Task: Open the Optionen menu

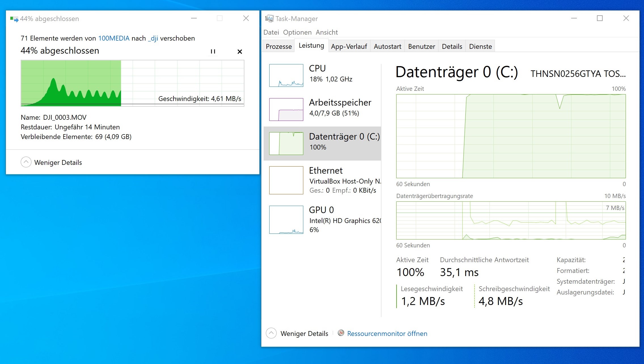Action: click(x=297, y=32)
